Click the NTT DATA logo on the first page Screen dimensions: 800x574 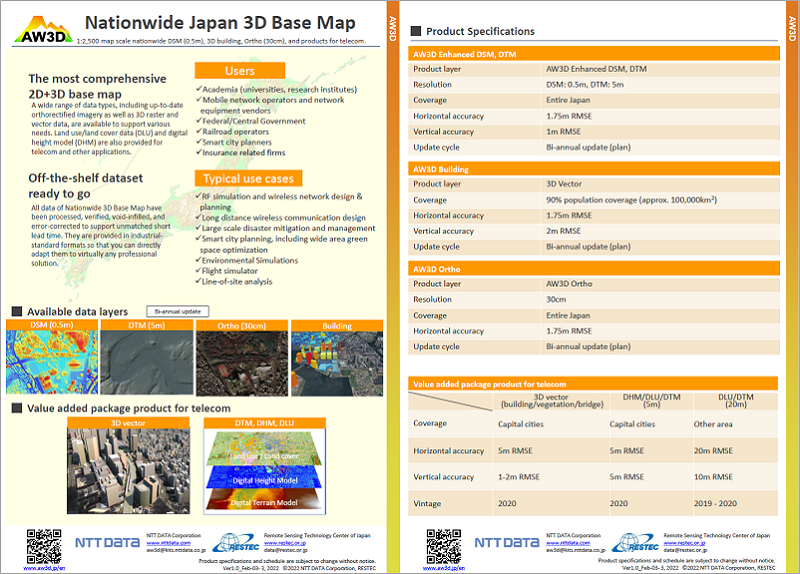107,543
